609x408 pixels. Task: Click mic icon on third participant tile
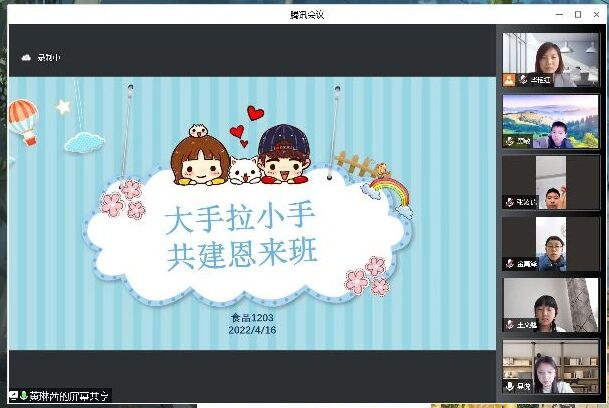[x=509, y=202]
